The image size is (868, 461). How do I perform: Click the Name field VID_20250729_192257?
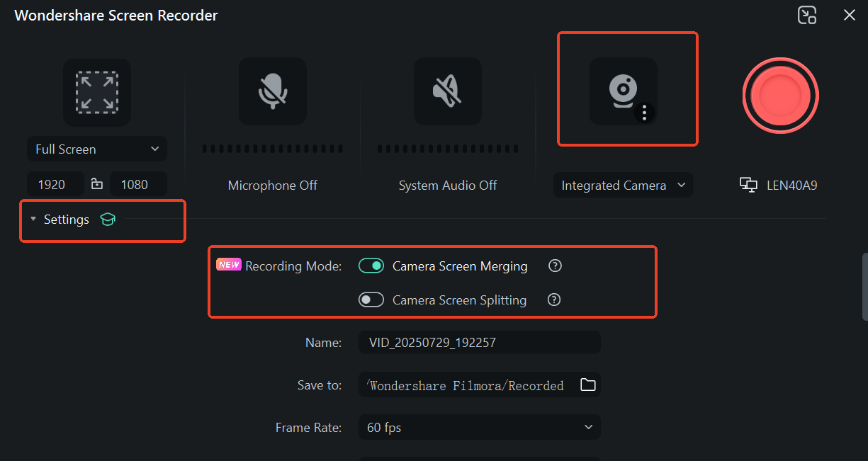coord(479,343)
